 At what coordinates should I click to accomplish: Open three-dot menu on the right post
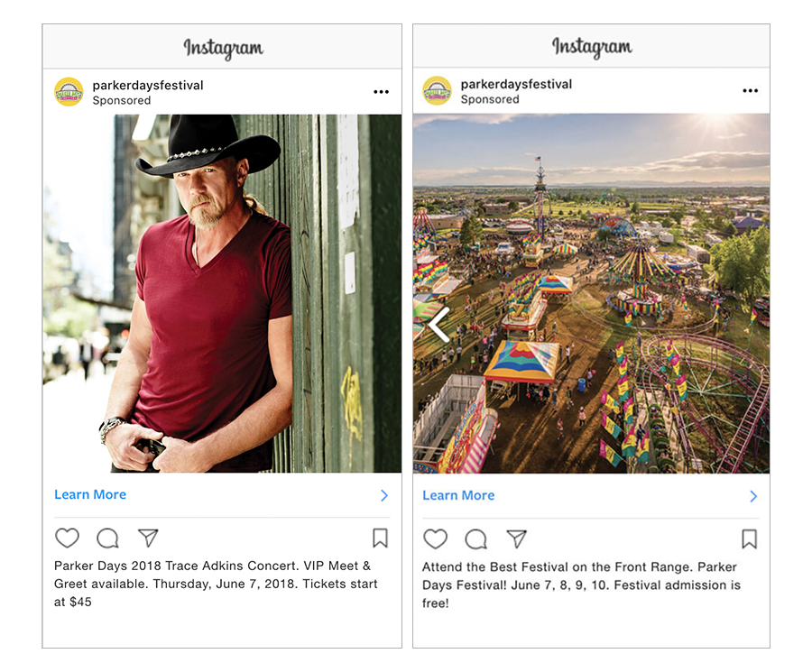pos(751,90)
